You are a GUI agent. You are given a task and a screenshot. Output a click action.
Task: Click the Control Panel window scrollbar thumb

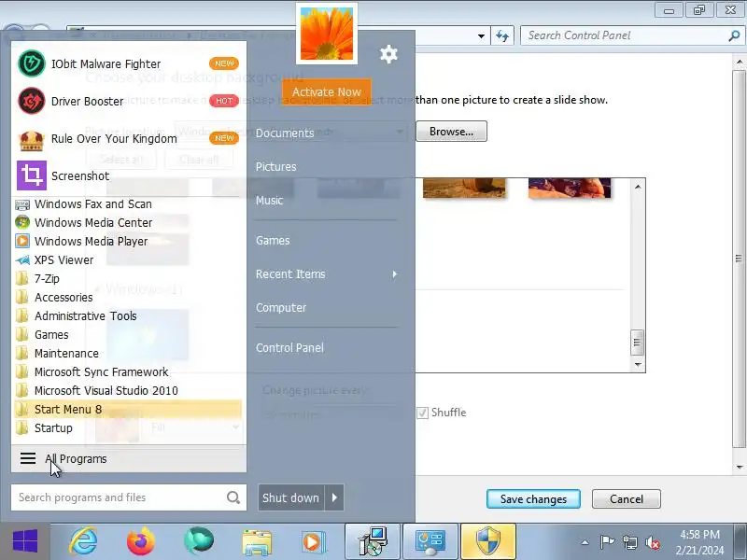click(x=739, y=259)
